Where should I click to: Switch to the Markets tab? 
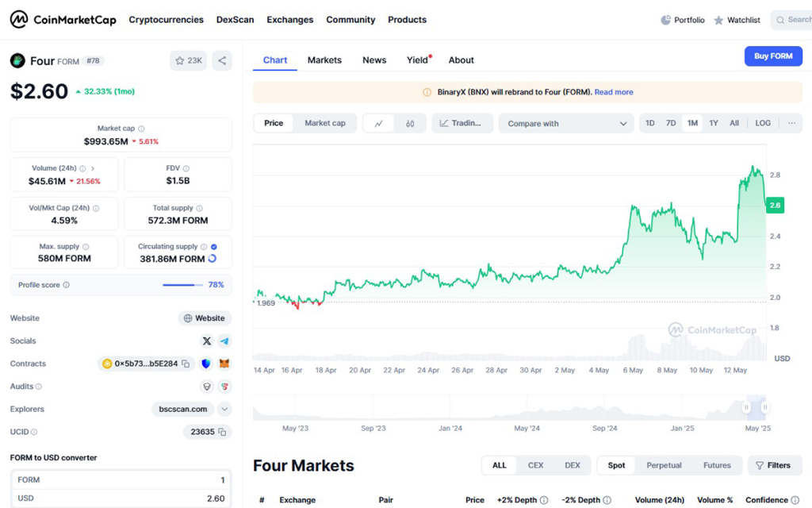click(324, 60)
